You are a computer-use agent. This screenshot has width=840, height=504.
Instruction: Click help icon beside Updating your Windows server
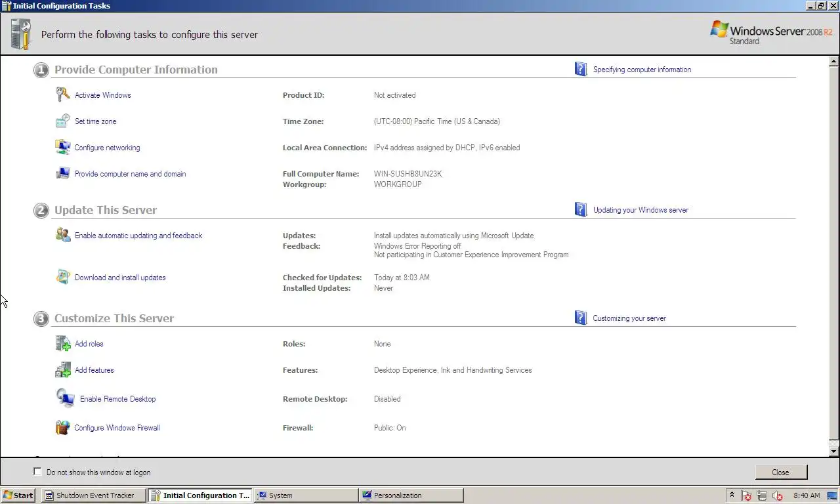click(x=581, y=209)
